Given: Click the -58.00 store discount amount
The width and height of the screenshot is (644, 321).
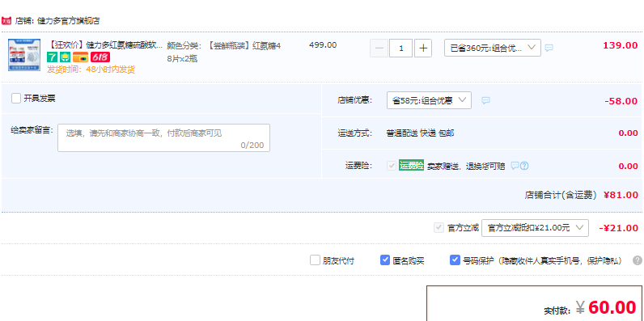Looking at the screenshot, I should pos(621,101).
